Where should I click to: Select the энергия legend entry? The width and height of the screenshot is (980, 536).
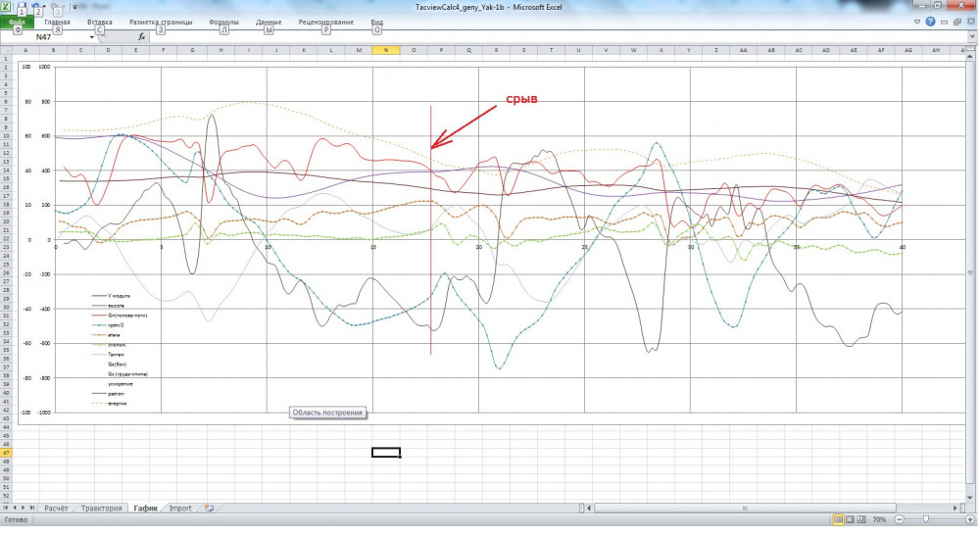(x=110, y=404)
